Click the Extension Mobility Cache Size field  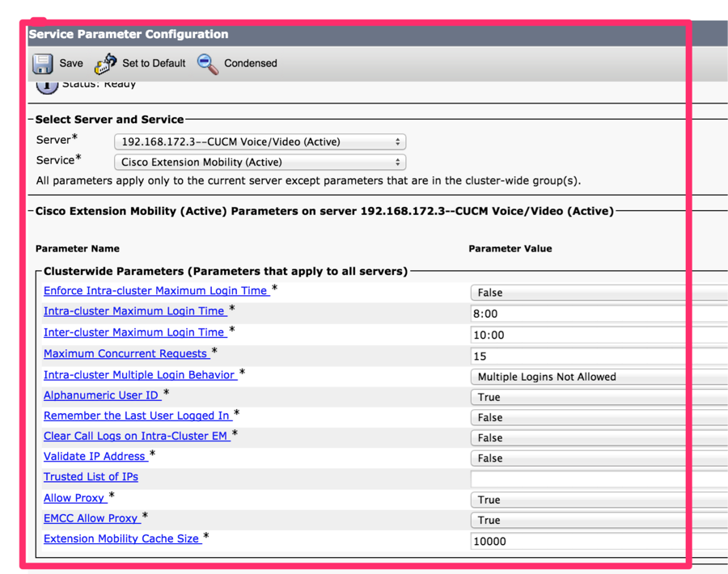click(x=599, y=541)
